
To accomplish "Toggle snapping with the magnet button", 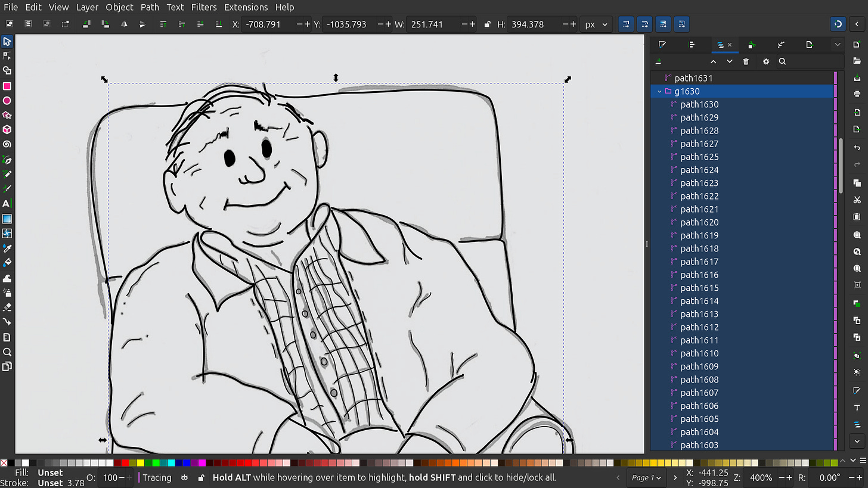I will [x=838, y=24].
